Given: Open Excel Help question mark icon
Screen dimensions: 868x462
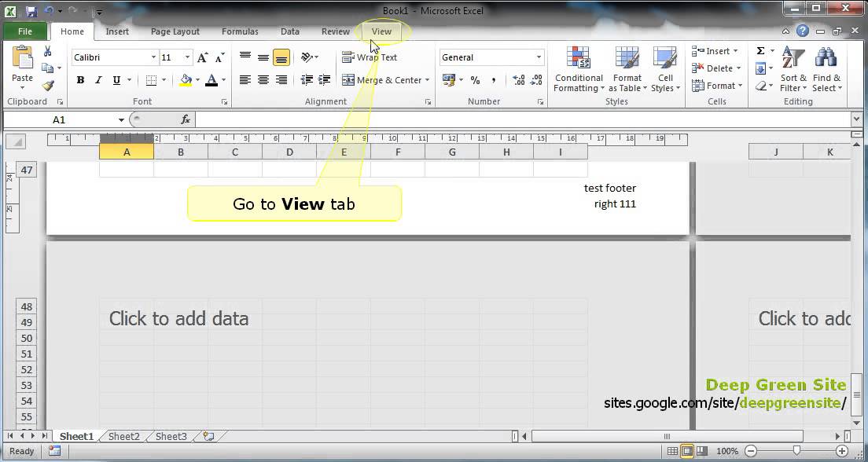Looking at the screenshot, I should pos(802,31).
